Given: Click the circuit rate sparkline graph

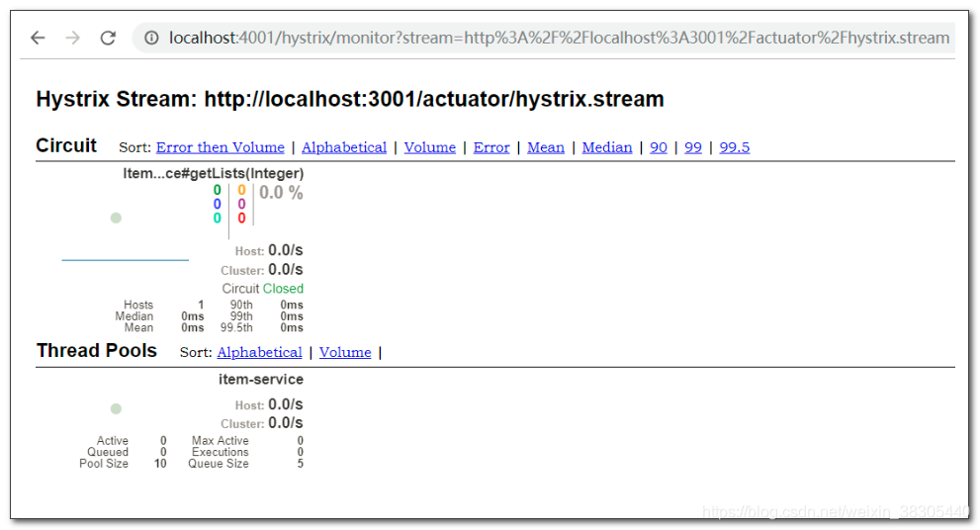Looking at the screenshot, I should pos(125,259).
